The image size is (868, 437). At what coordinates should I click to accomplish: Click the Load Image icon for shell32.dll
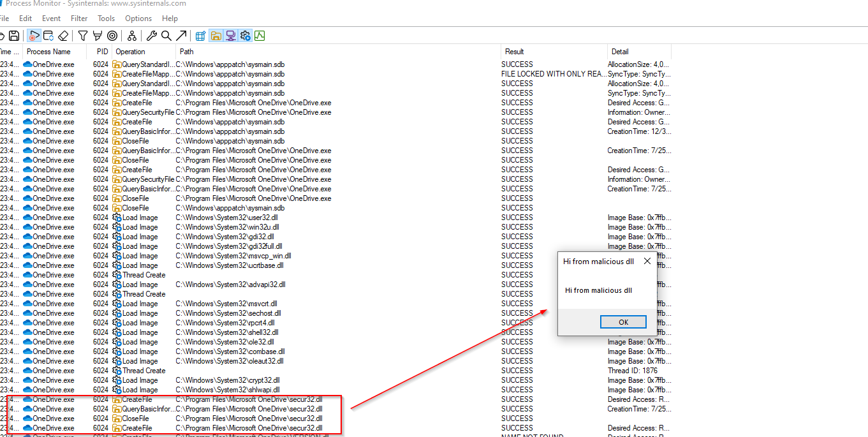coord(117,332)
